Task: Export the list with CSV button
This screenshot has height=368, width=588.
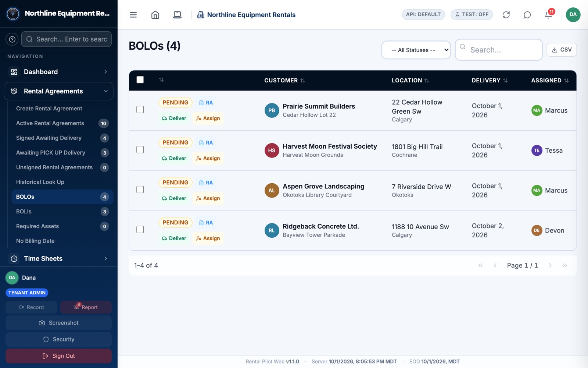Action: click(562, 50)
